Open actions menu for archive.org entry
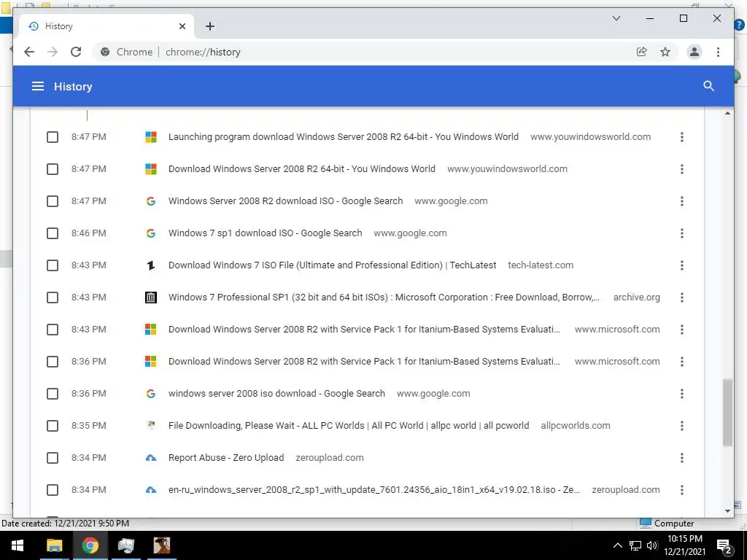This screenshot has width=747, height=560. coord(682,297)
